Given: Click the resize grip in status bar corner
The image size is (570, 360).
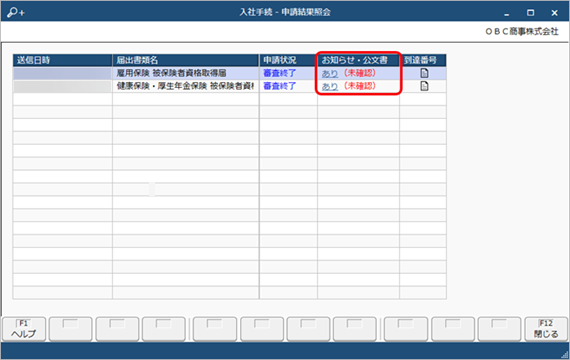Looking at the screenshot, I should point(565,355).
